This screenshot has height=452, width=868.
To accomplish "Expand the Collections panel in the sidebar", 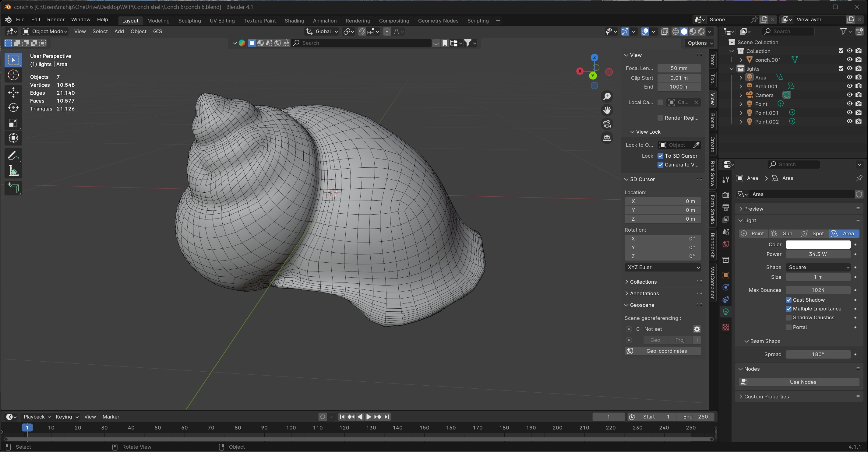I will point(643,282).
